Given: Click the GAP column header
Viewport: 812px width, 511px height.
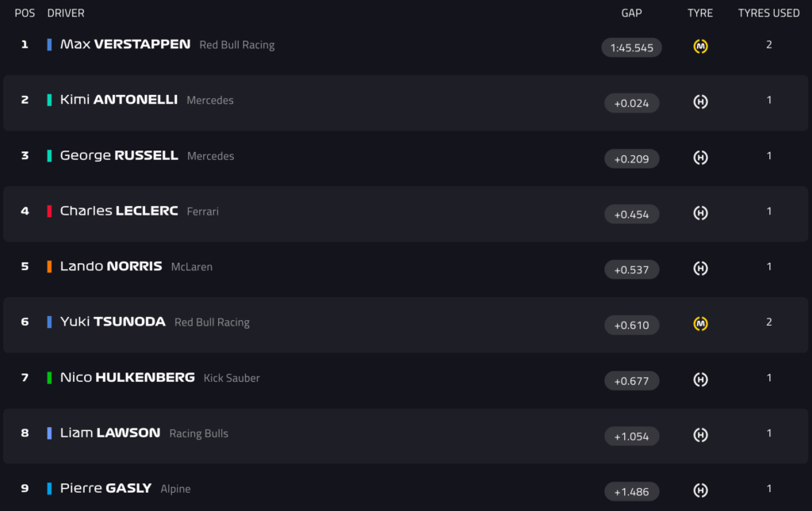Looking at the screenshot, I should click(x=631, y=13).
